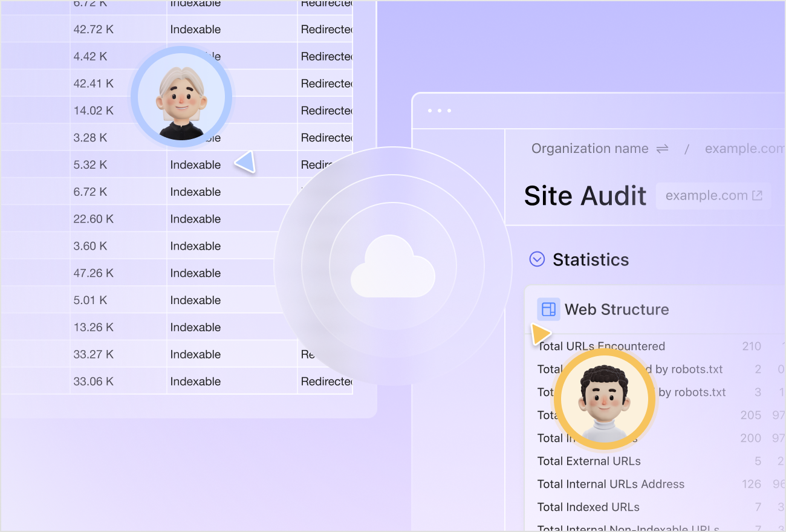
Task: Open the Organization name switcher
Action: tap(600, 149)
